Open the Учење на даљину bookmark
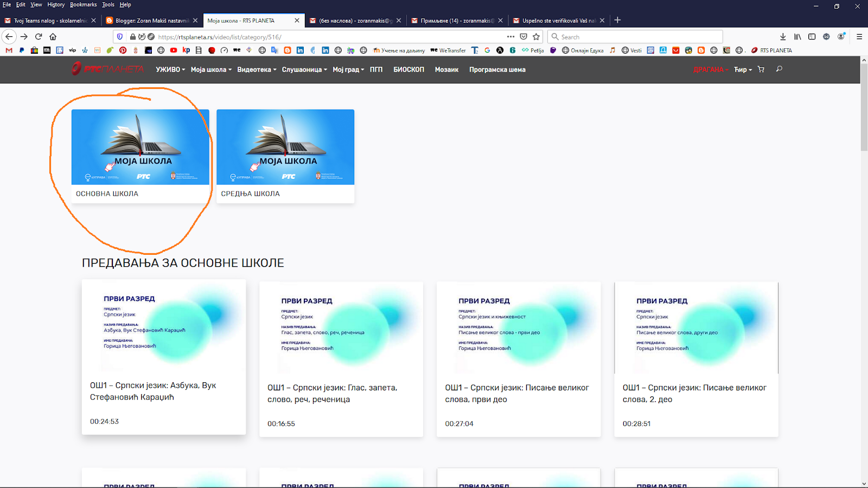The image size is (868, 488). click(399, 50)
